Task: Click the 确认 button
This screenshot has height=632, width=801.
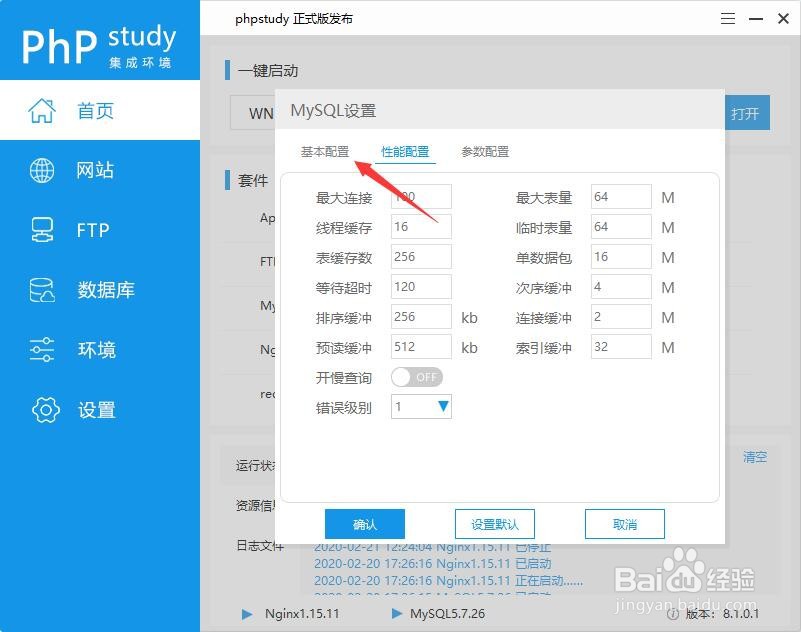Action: [x=365, y=524]
